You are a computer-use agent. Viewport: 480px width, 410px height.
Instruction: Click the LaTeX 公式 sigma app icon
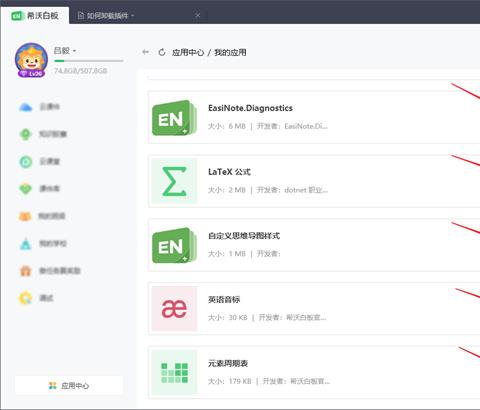[x=174, y=181]
